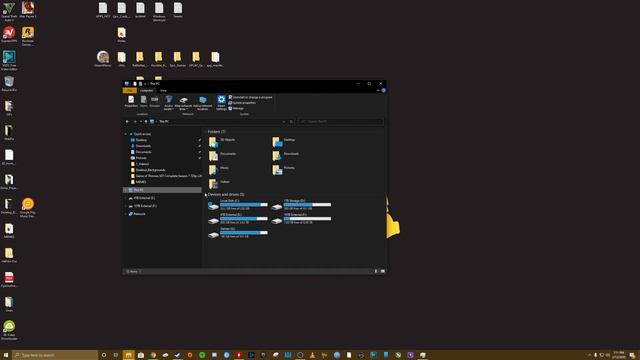Expand the 10TB External (F:) tree node
This screenshot has width=640, height=360.
tap(126, 206)
